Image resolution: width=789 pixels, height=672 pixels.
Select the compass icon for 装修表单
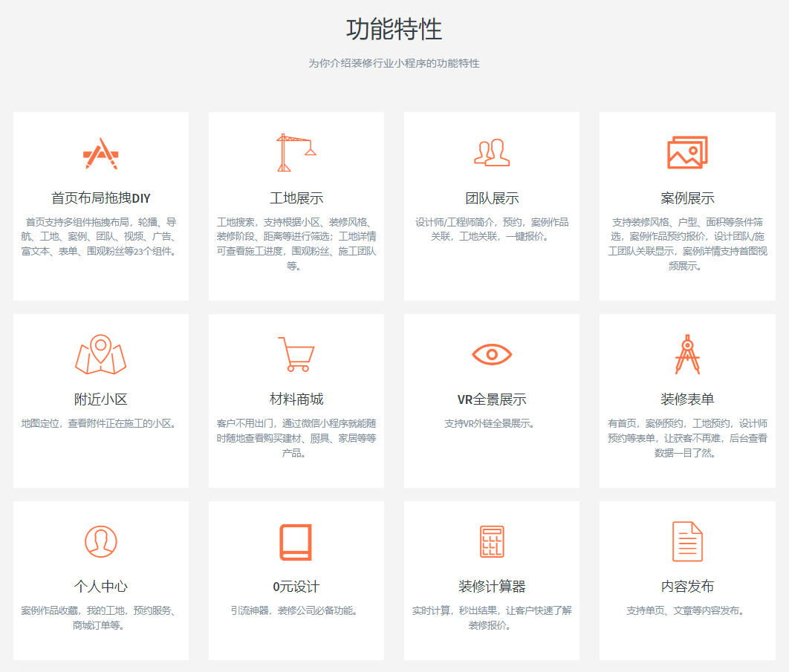coord(687,354)
